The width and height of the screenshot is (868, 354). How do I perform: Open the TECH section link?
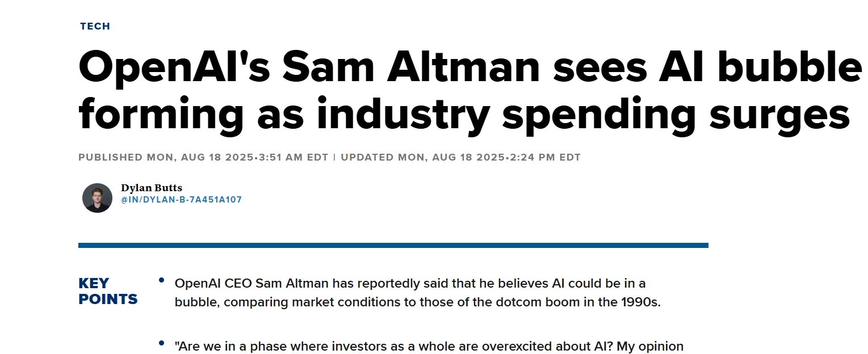[95, 26]
